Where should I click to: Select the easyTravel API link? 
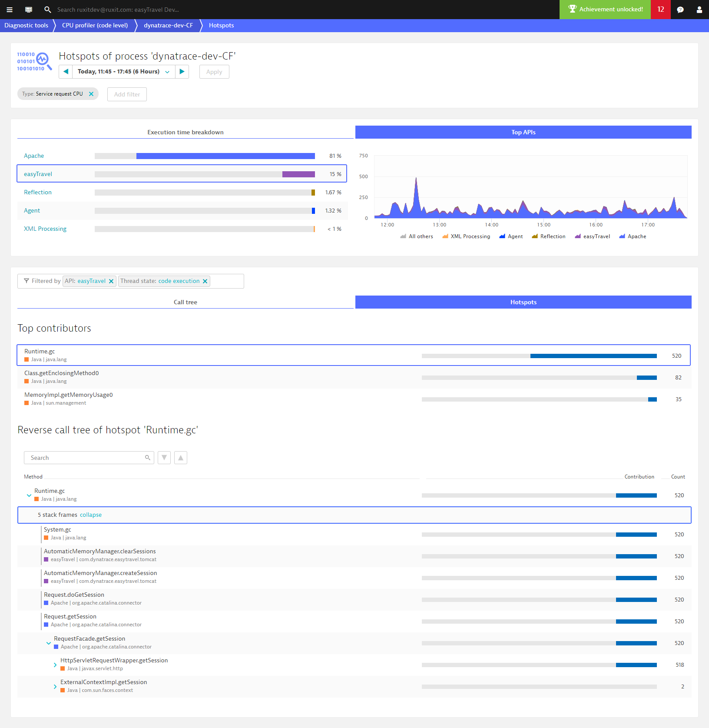38,174
